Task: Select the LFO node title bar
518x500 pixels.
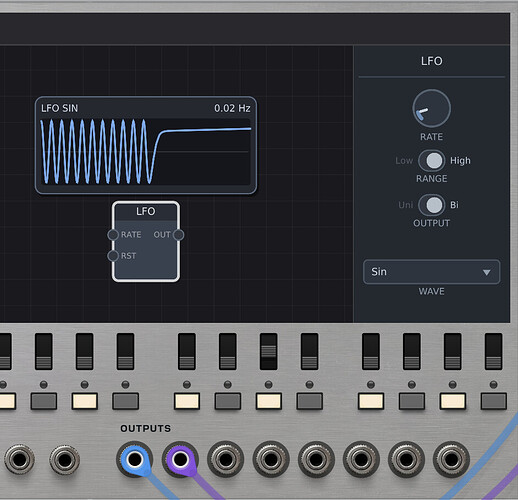Action: click(146, 211)
